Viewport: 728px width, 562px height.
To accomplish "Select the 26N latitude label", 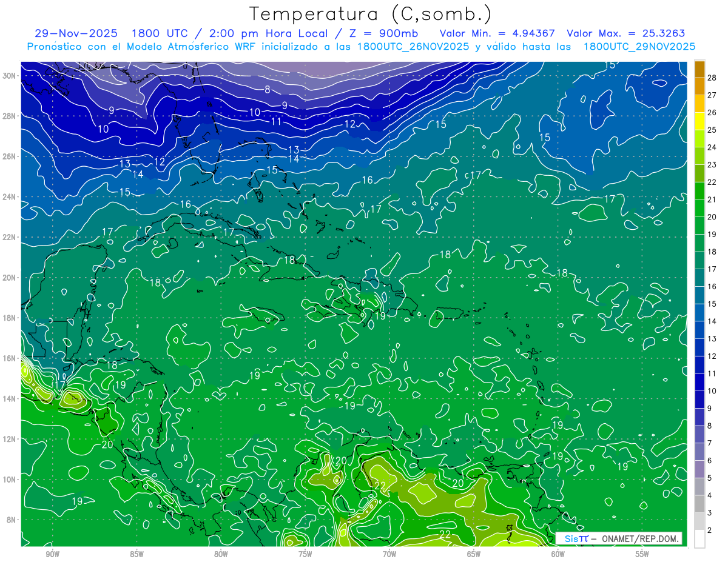I will (x=10, y=156).
